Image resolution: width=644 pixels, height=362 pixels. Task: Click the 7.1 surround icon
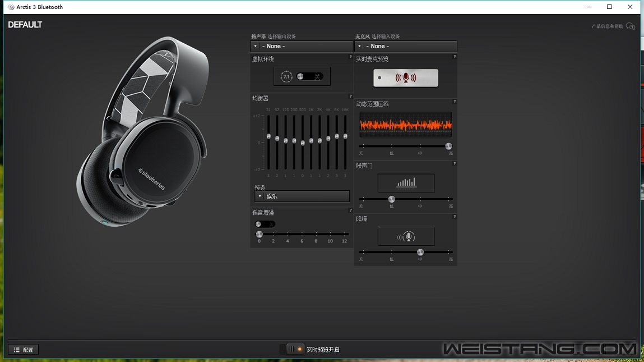[286, 76]
